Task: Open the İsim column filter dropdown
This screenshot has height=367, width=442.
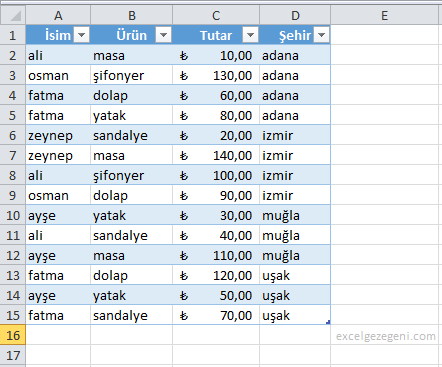Action: tap(82, 35)
